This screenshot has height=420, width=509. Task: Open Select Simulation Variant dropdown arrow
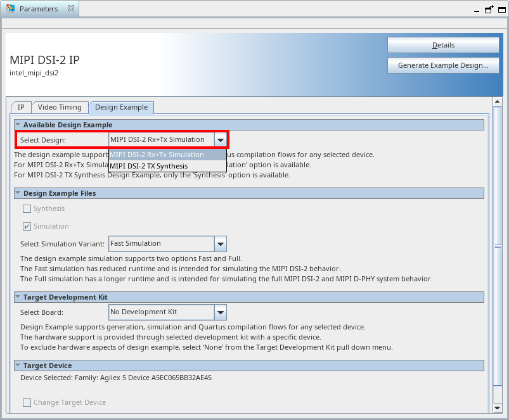(221, 244)
